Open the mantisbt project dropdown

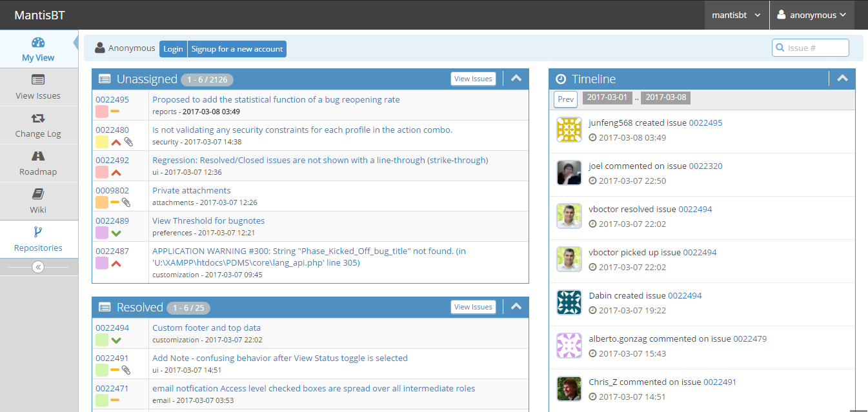(x=736, y=15)
